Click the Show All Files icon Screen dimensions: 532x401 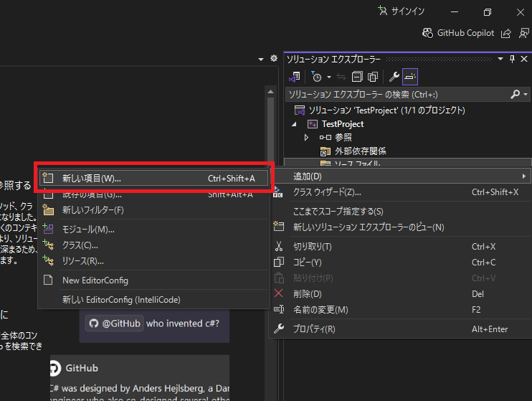(x=373, y=77)
